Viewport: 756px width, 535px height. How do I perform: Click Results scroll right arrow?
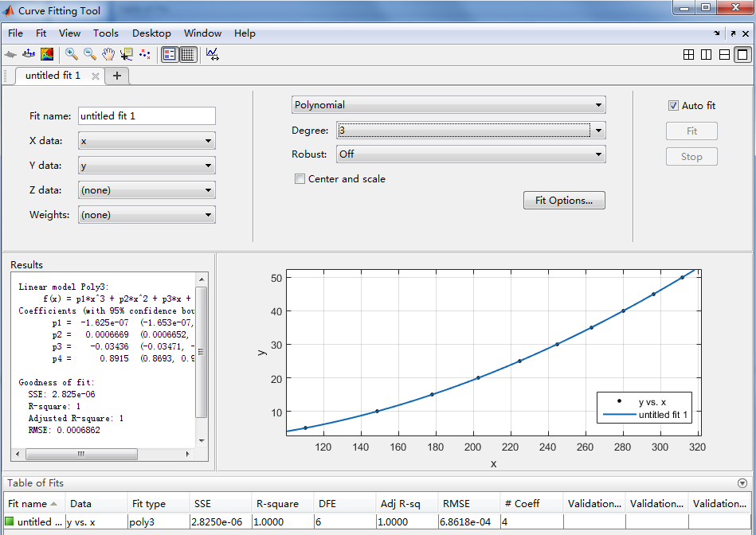188,454
